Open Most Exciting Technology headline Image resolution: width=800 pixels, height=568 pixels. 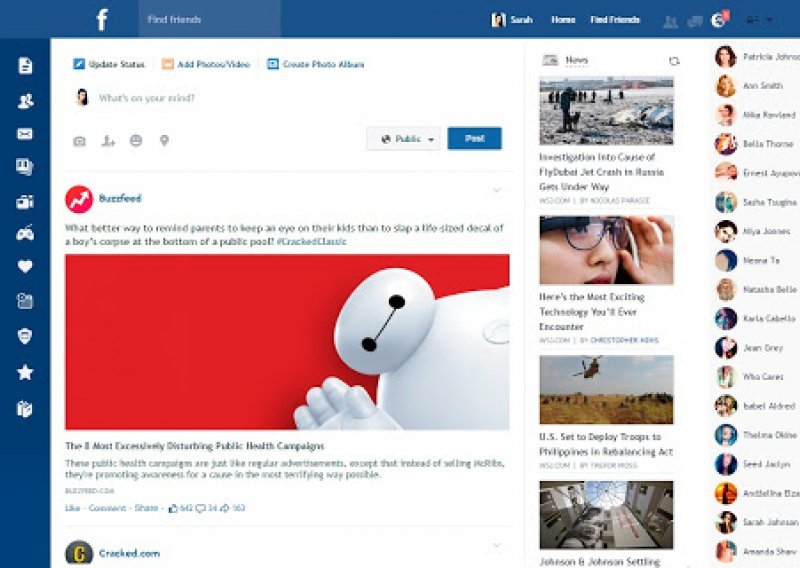click(x=592, y=312)
